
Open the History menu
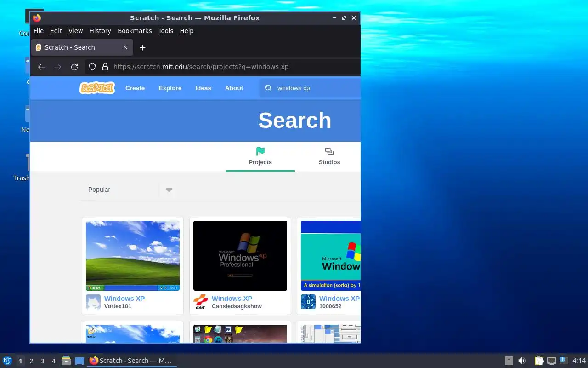[100, 31]
